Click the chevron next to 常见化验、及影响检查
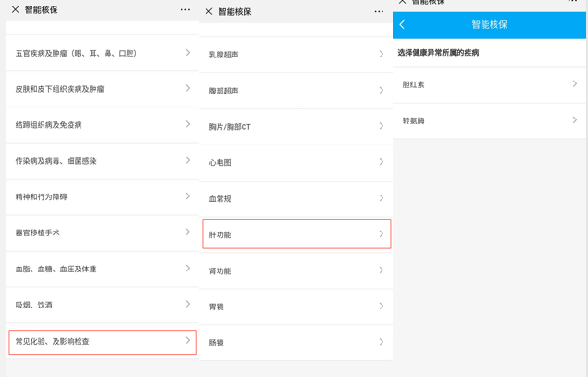 pos(188,340)
